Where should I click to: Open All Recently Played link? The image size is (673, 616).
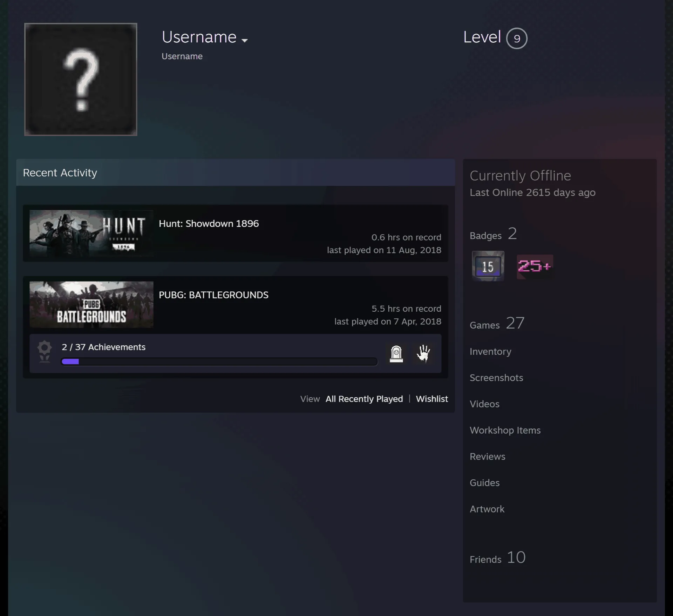coord(364,399)
